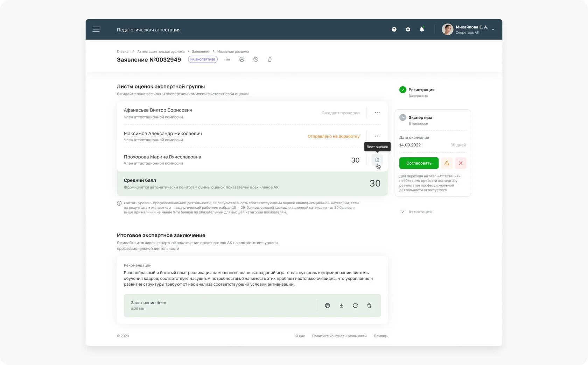Screen dimensions: 588x365
Task: Go to Заявления breadcrumb
Action: [201, 51]
